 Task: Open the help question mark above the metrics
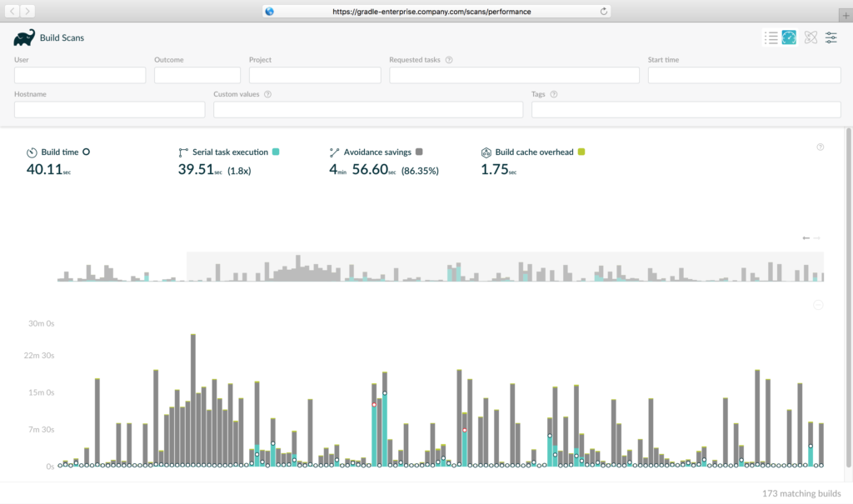coord(820,146)
